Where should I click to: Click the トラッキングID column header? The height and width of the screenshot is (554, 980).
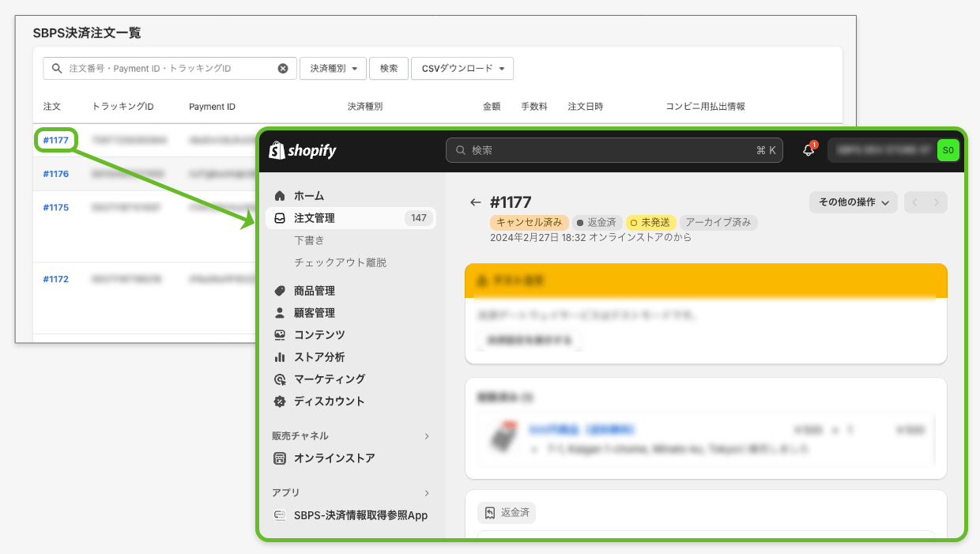coord(122,107)
